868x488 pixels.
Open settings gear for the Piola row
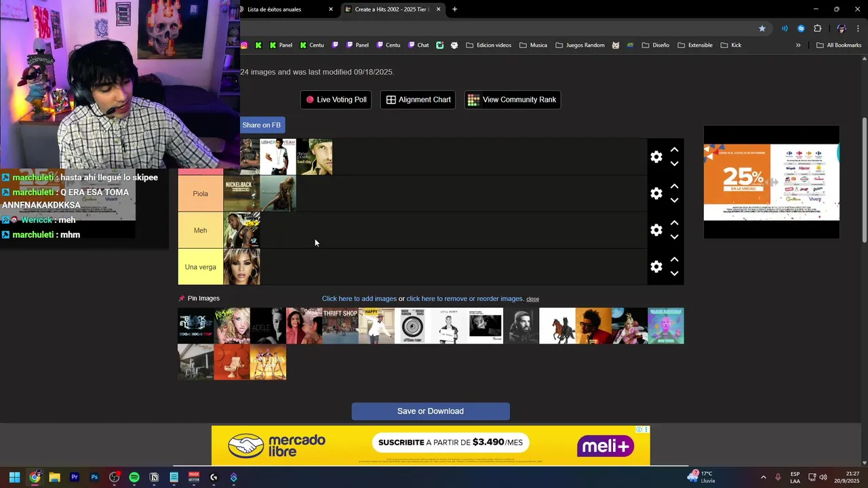pos(656,194)
